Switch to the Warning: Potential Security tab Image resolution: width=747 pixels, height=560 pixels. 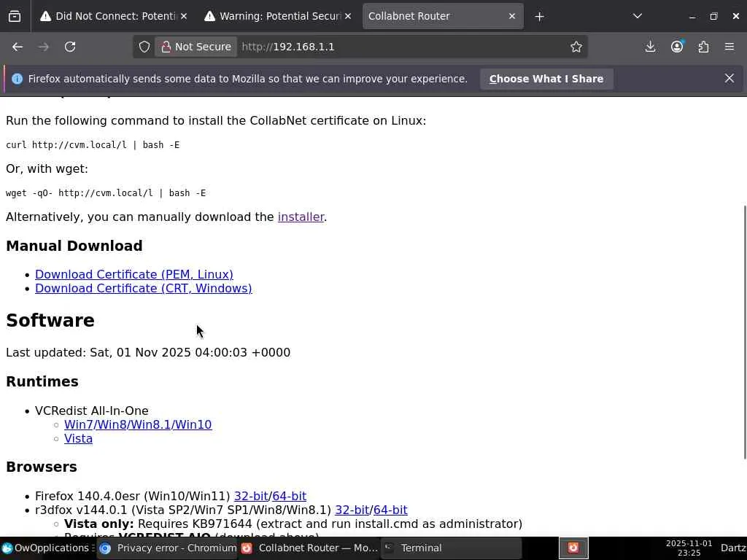pyautogui.click(x=277, y=16)
